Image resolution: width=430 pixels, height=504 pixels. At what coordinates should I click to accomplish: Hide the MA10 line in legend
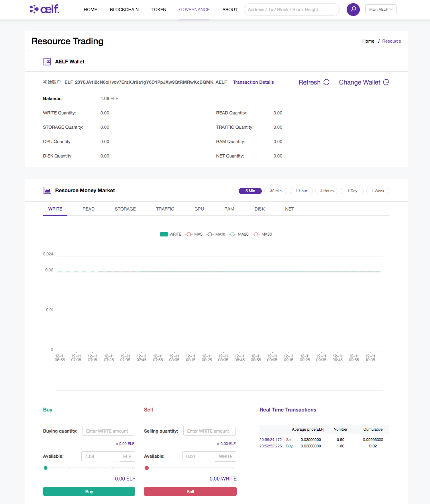(x=210, y=234)
